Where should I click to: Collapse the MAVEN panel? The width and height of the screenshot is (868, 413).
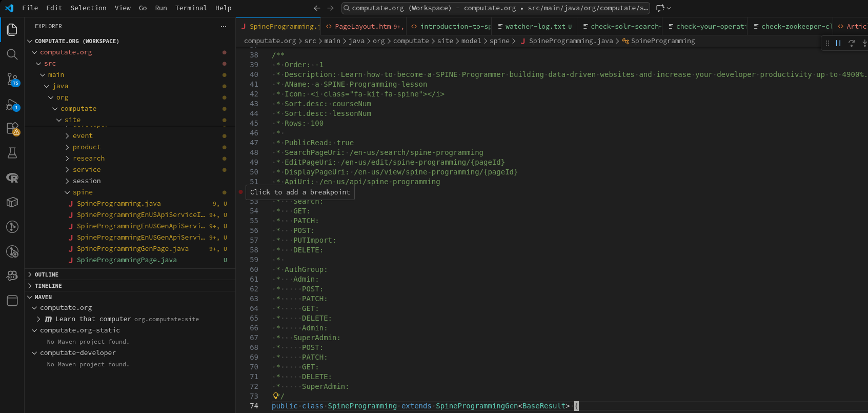click(x=30, y=297)
